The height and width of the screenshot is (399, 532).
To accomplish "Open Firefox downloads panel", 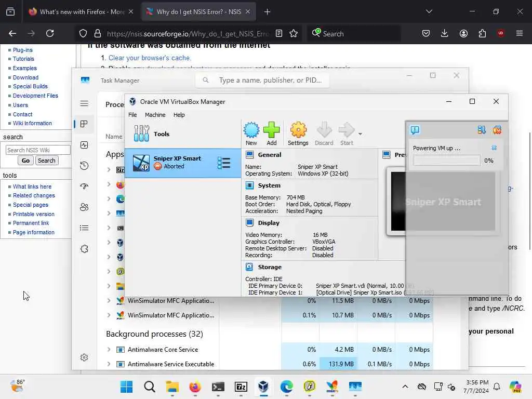I will pos(445,33).
